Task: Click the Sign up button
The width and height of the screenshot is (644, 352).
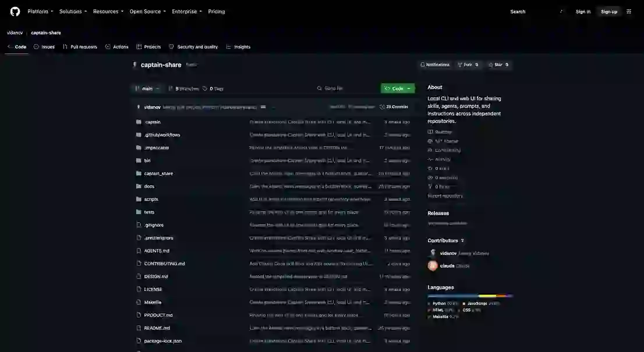Action: tap(609, 12)
